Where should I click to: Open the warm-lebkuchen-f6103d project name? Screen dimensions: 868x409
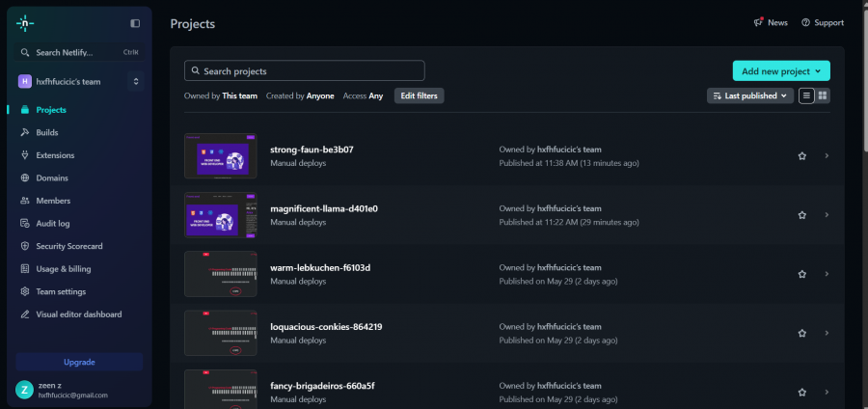click(320, 268)
